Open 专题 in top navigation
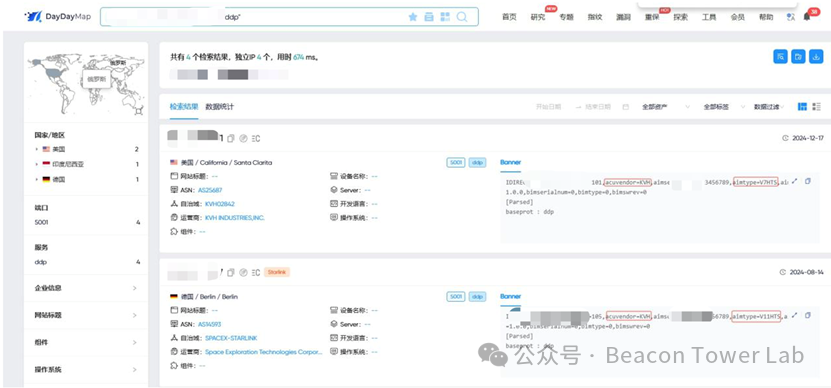 point(567,17)
